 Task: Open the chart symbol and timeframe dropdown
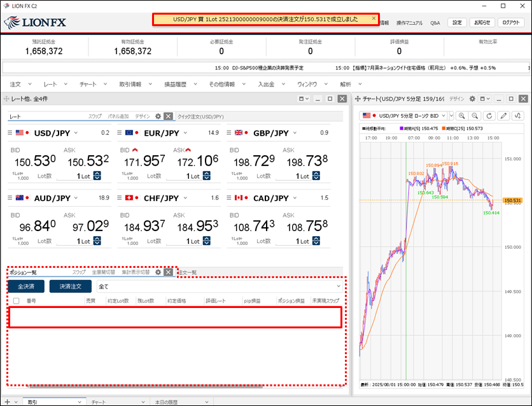pos(407,116)
